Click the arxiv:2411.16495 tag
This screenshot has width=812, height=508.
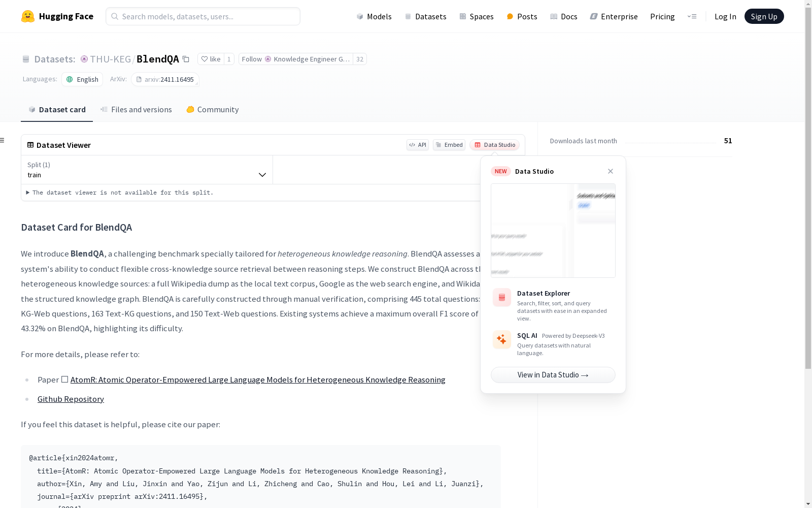[x=165, y=79]
